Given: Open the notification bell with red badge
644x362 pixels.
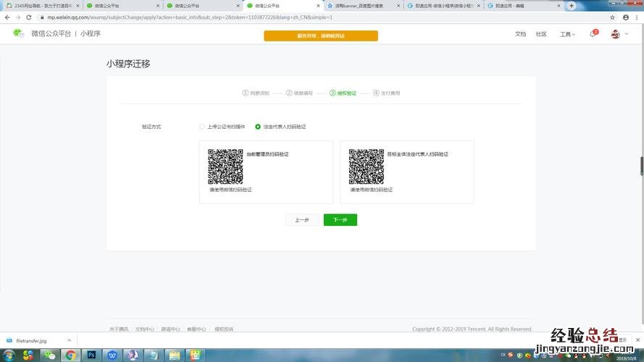Looking at the screenshot, I should click(x=593, y=34).
